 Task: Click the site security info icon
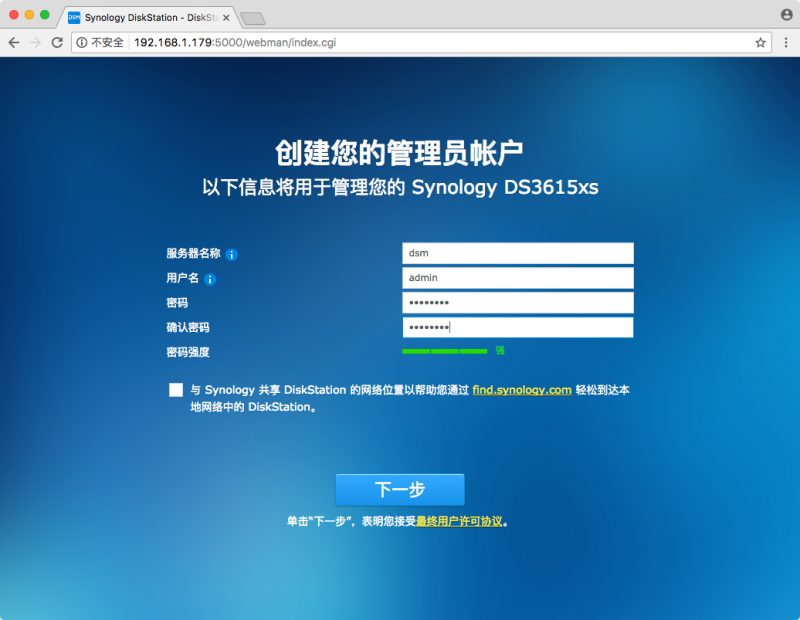82,43
